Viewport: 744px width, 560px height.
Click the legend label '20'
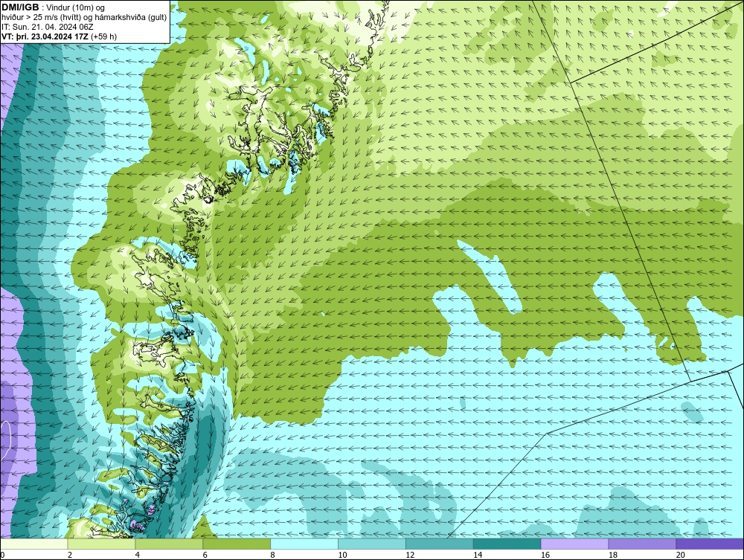point(681,555)
